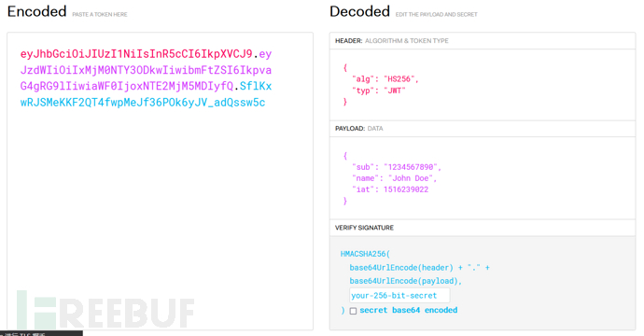
Task: Click the HEADER: ALGORITHM & TOKEN TYPE label
Action: point(392,41)
